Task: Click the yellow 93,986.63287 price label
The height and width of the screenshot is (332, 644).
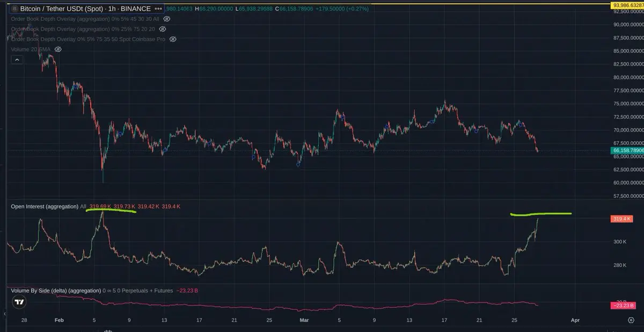Action: point(627,5)
